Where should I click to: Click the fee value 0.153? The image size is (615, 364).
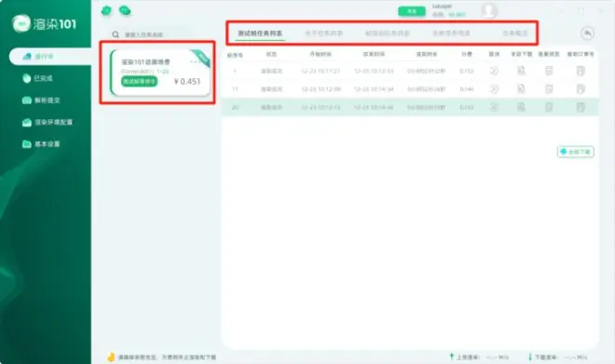[466, 107]
